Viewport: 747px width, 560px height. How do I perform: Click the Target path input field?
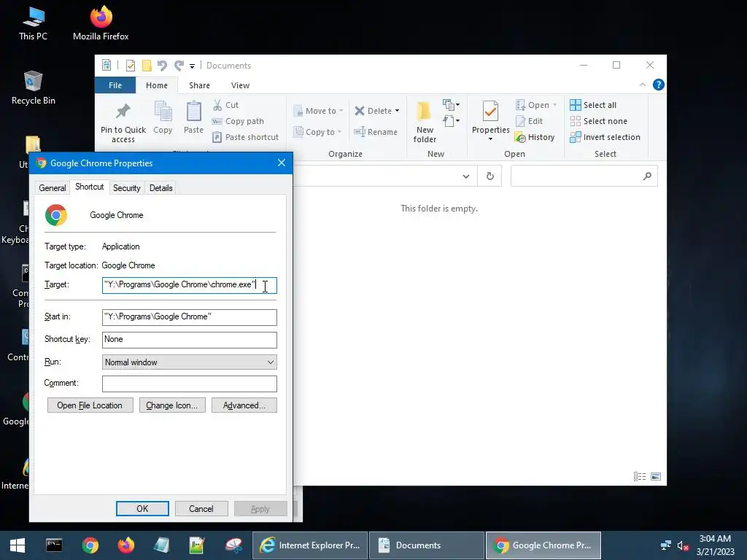190,285
